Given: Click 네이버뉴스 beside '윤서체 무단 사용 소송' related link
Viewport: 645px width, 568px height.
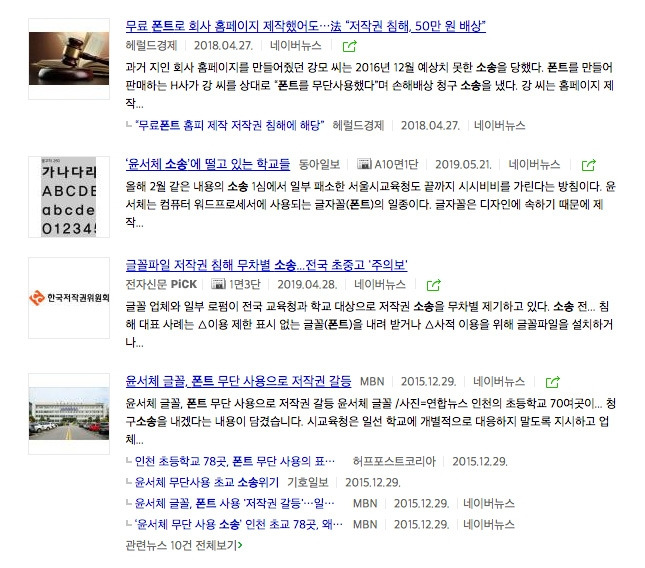Looking at the screenshot, I should pos(489,524).
